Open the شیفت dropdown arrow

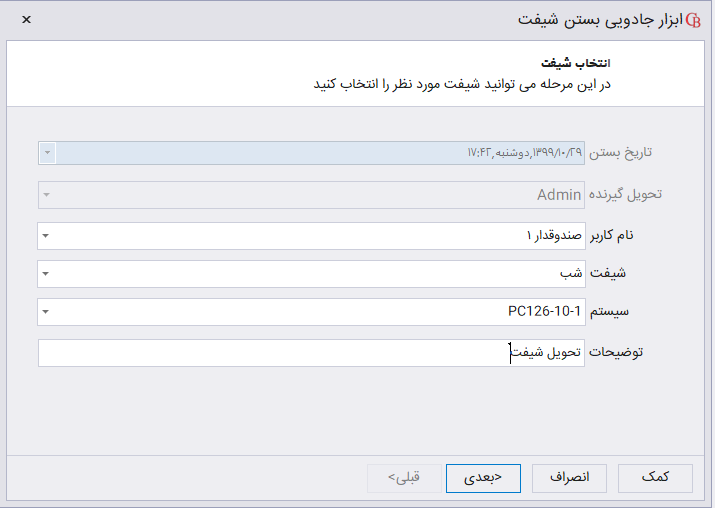coord(47,273)
